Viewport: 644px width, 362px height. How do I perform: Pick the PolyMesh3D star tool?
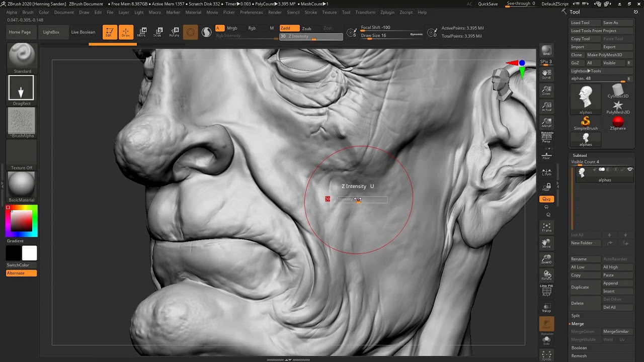point(618,106)
